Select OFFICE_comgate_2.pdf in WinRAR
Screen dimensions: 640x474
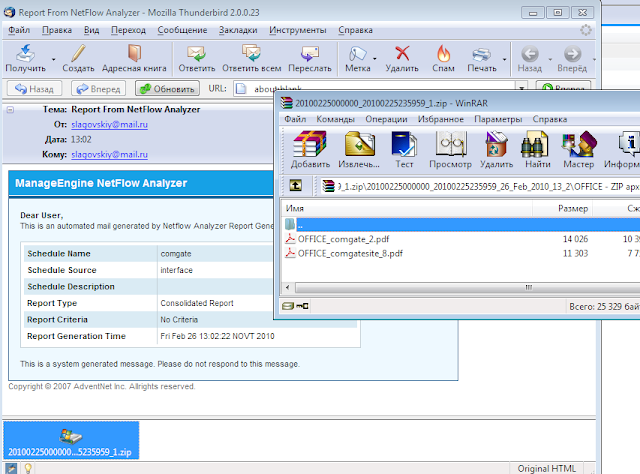click(343, 239)
